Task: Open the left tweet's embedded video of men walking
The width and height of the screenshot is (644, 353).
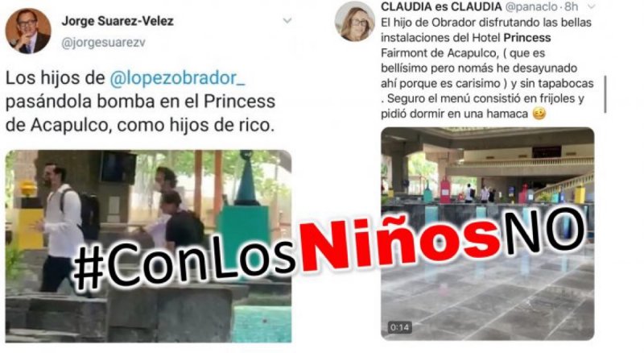Action: pos(148,246)
